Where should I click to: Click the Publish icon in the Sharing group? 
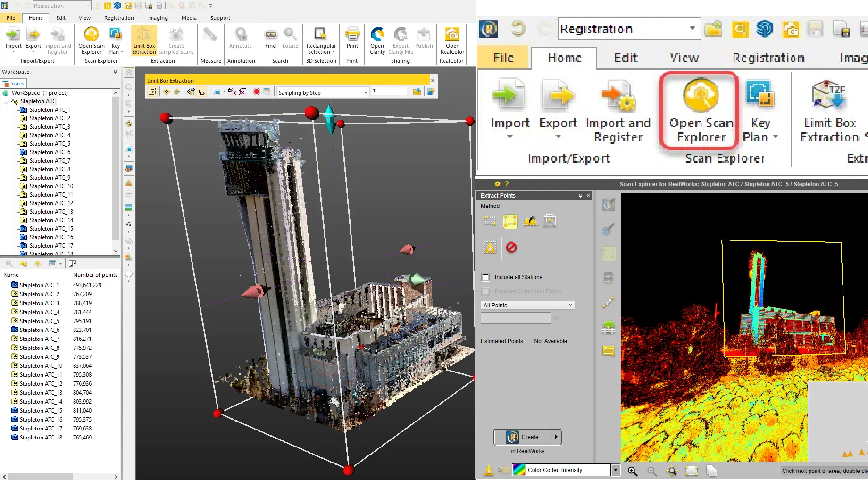click(x=424, y=40)
